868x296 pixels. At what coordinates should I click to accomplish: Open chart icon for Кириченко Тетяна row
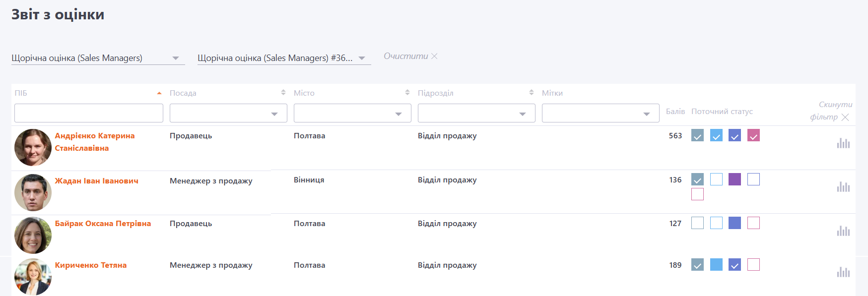point(843,272)
